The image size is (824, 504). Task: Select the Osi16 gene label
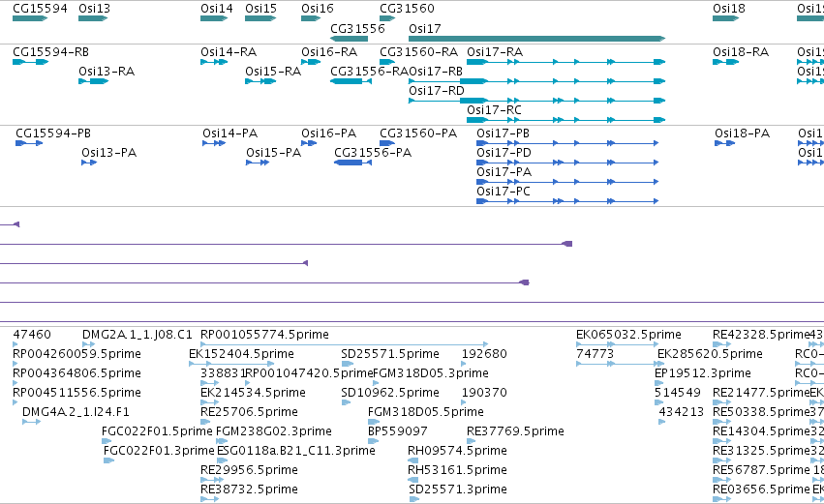318,9
